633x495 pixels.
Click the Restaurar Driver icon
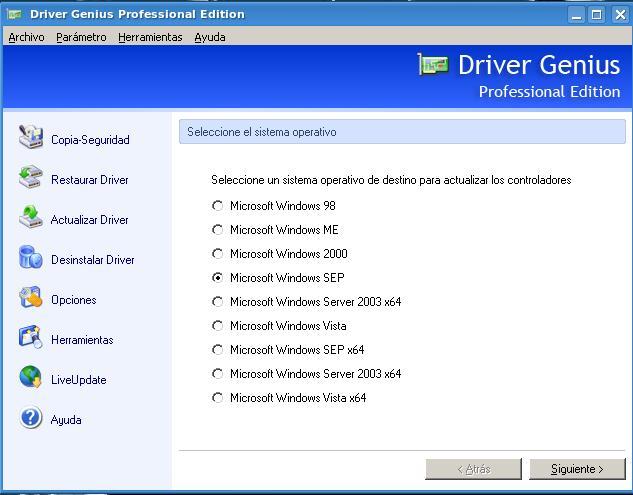31,177
